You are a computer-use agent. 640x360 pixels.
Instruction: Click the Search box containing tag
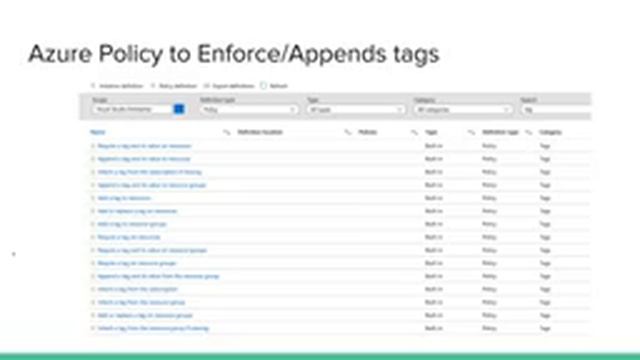(556, 109)
